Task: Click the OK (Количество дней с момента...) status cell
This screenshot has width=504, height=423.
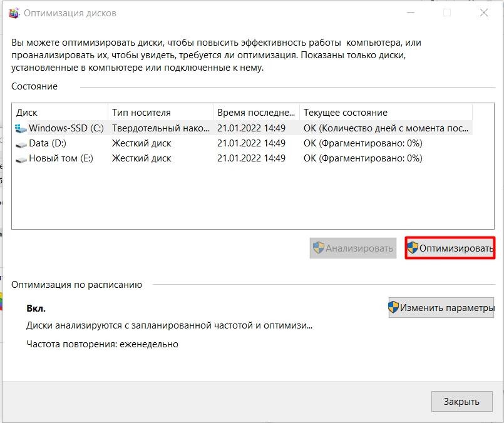Action: click(386, 128)
